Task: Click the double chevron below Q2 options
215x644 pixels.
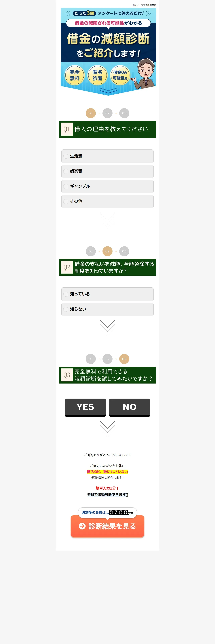Action: (x=107, y=328)
